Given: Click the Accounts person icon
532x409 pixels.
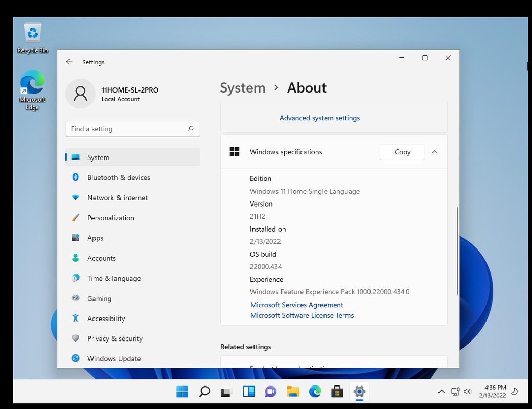Looking at the screenshot, I should [75, 258].
